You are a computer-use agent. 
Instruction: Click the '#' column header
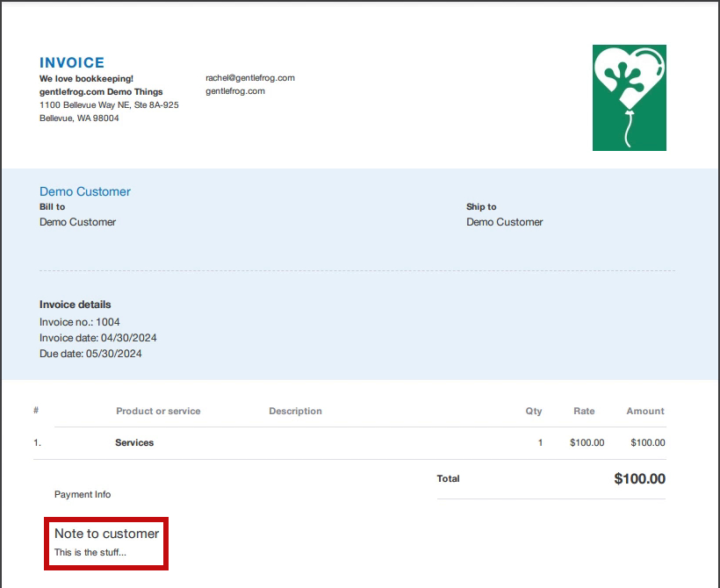point(36,410)
